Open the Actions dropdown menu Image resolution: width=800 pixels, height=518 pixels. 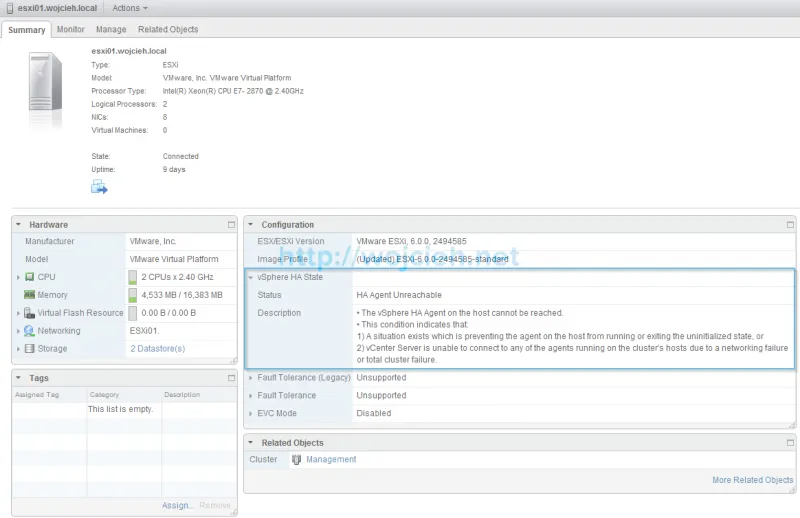[x=130, y=8]
